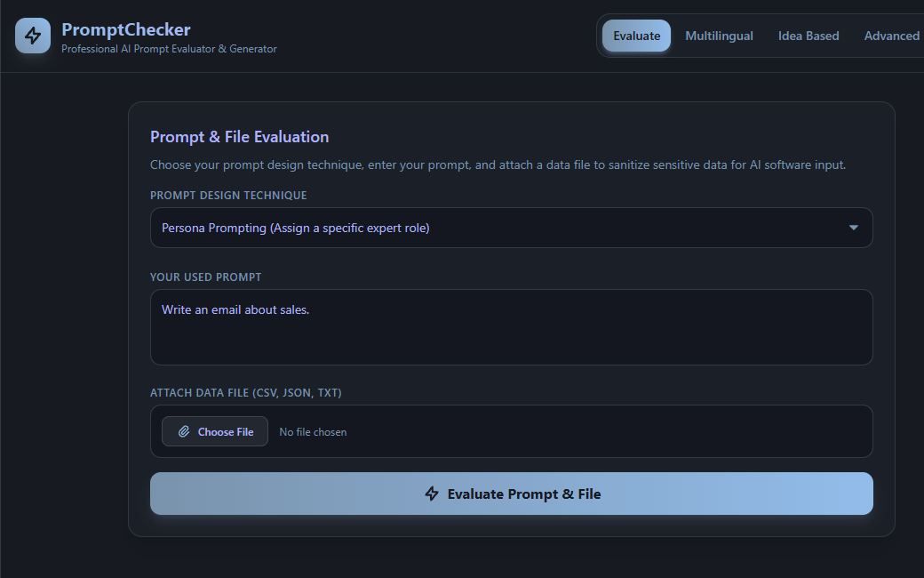
Task: Click the 'PROMPT DESIGN TECHNIQUE' label
Action: point(228,196)
